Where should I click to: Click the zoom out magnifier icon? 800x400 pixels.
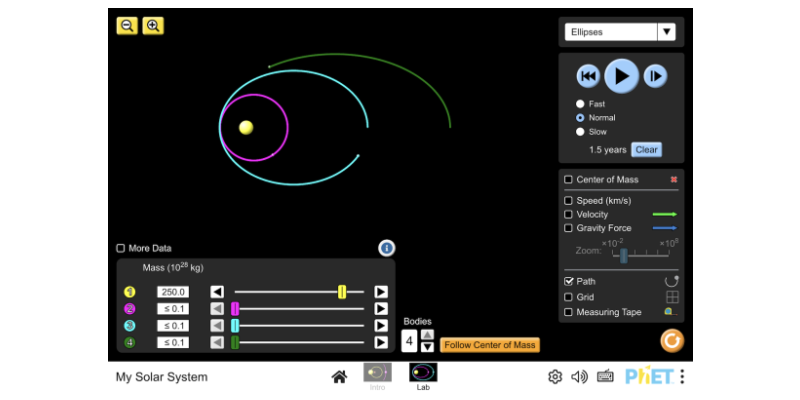point(127,26)
